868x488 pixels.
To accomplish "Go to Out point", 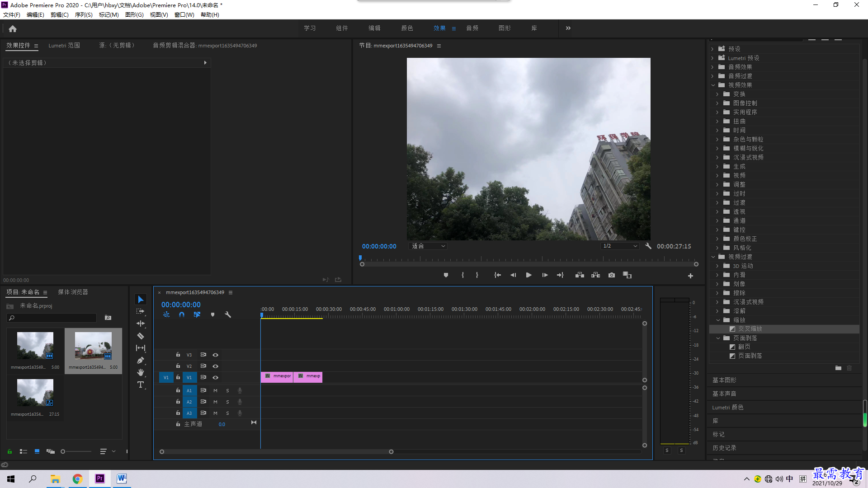I will (560, 275).
